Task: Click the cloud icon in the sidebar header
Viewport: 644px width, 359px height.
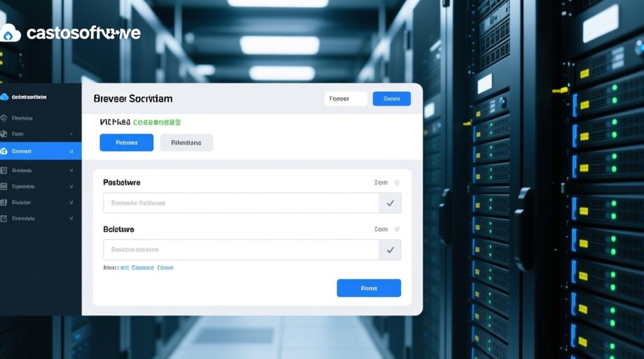Action: point(5,97)
